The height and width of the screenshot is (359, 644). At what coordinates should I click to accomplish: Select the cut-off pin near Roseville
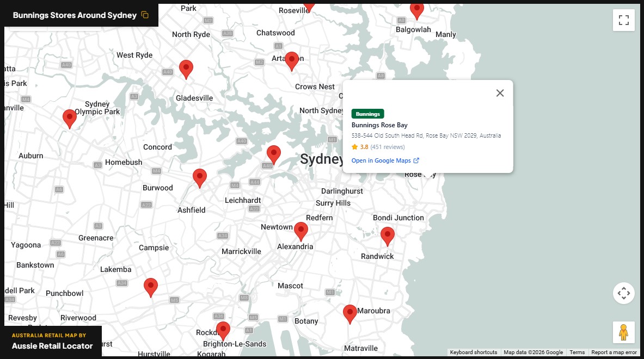(309, 7)
